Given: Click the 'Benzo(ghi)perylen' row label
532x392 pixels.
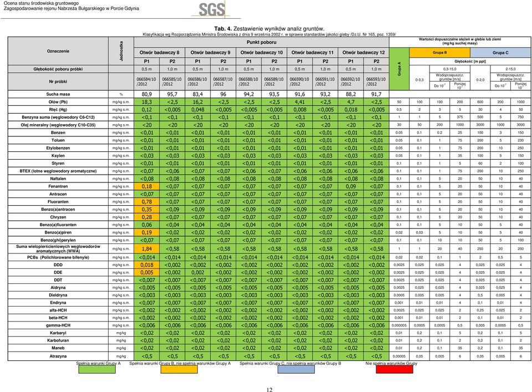Looking at the screenshot, I should [58, 240].
